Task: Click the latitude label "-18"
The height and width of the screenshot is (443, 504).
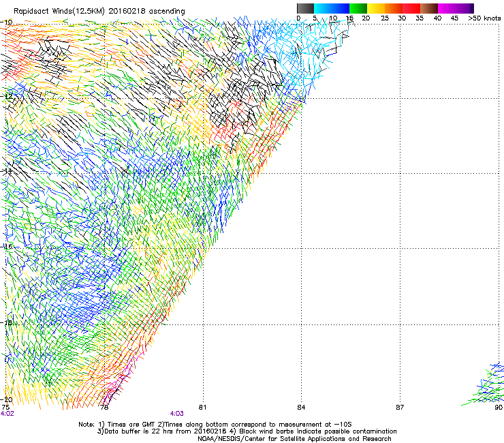Action: [x=7, y=322]
